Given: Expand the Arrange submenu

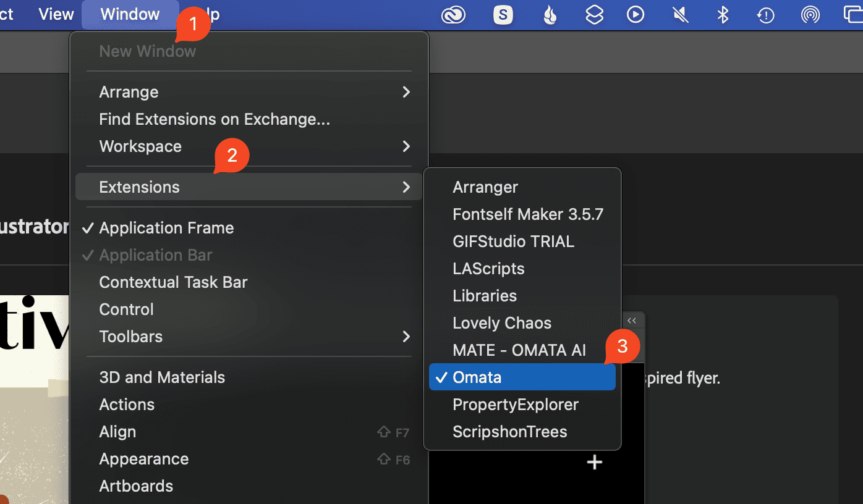Looking at the screenshot, I should pyautogui.click(x=249, y=92).
